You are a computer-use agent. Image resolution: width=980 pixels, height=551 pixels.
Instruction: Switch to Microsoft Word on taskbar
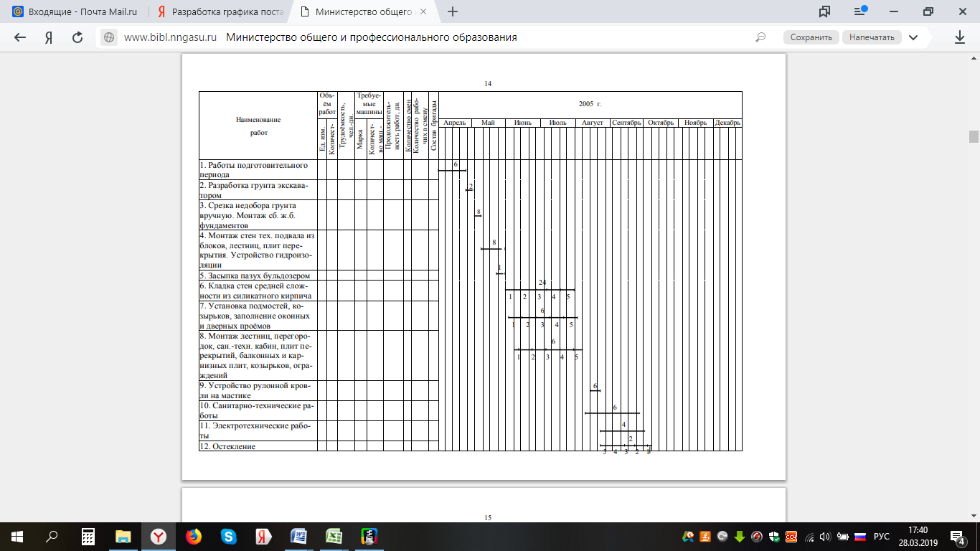tap(298, 536)
